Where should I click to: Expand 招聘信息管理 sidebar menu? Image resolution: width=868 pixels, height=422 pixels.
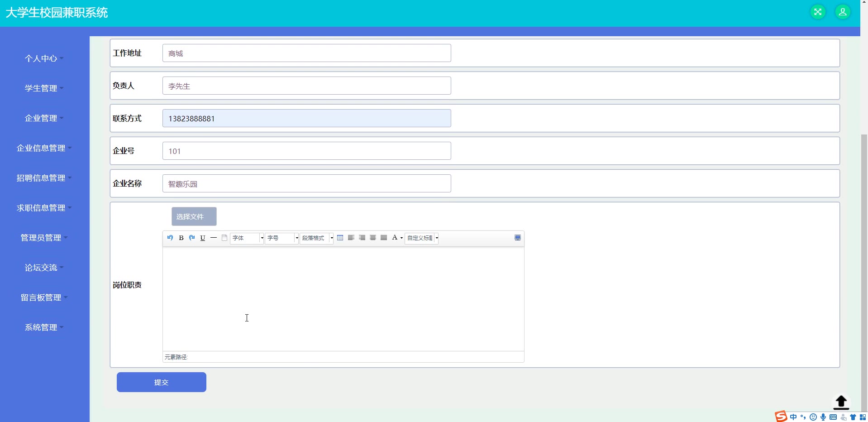pos(44,178)
